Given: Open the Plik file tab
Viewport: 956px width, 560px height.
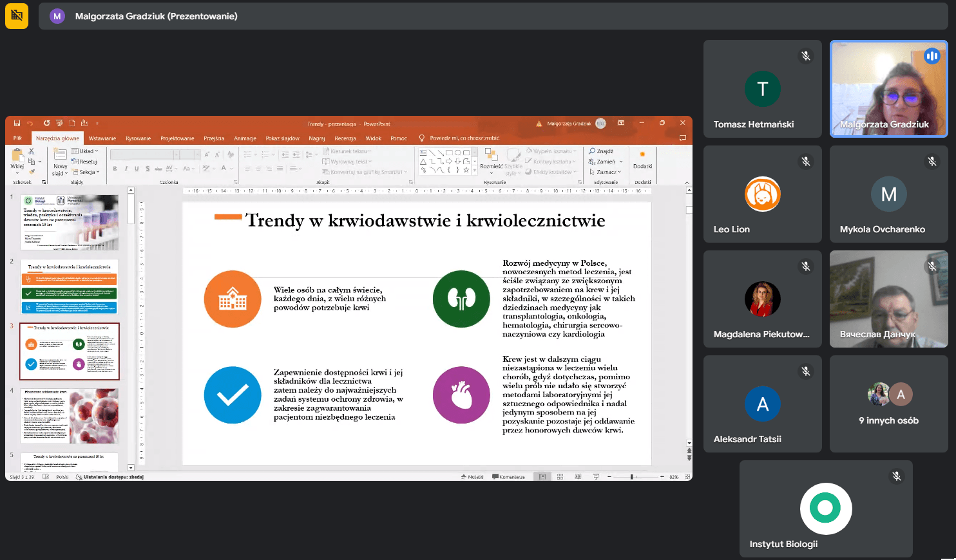Looking at the screenshot, I should pos(17,138).
